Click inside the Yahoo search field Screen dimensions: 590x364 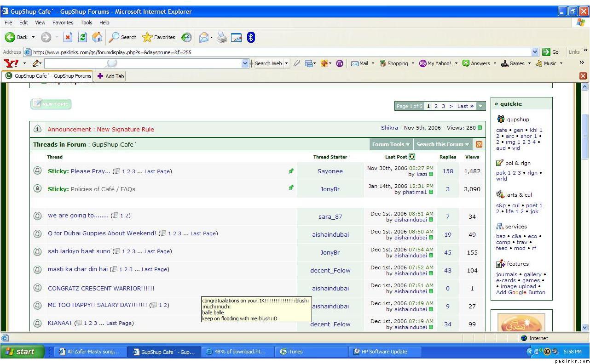[143, 63]
